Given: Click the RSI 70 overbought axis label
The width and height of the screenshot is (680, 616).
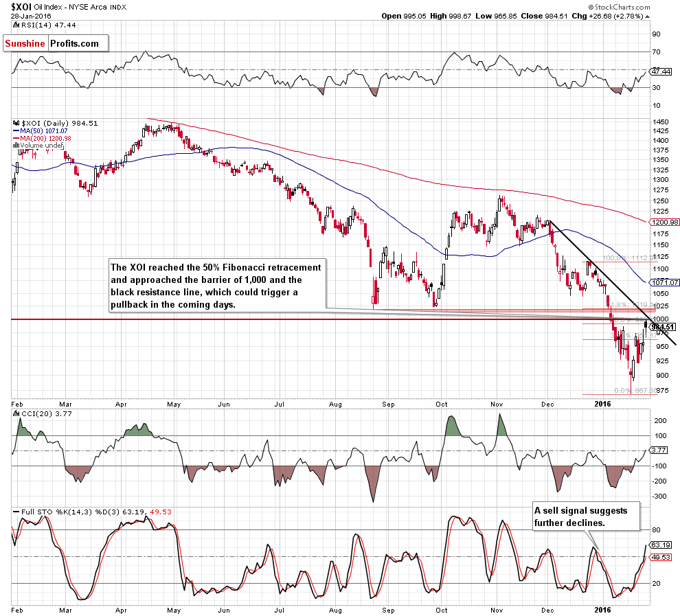Looking at the screenshot, I should (x=657, y=52).
